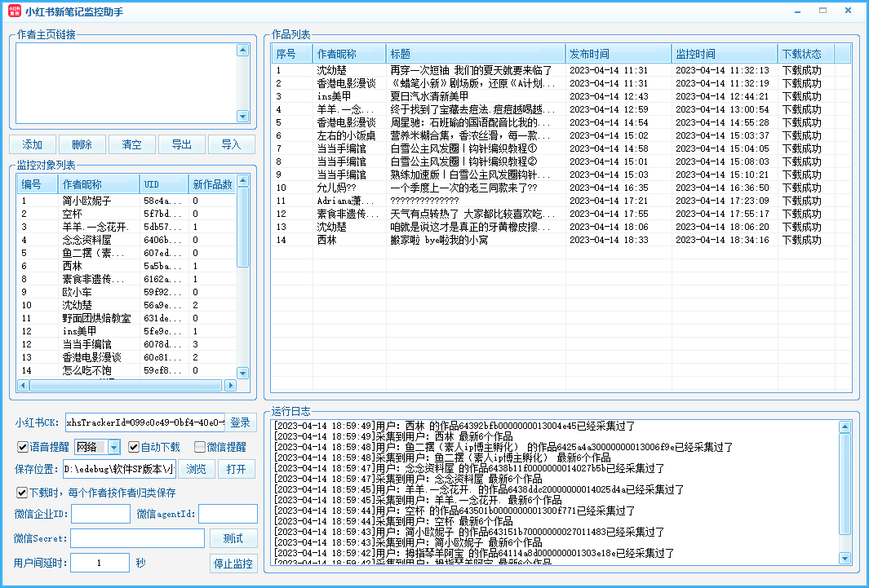Click the 下载状态 column header
This screenshot has height=588, width=869.
[806, 54]
